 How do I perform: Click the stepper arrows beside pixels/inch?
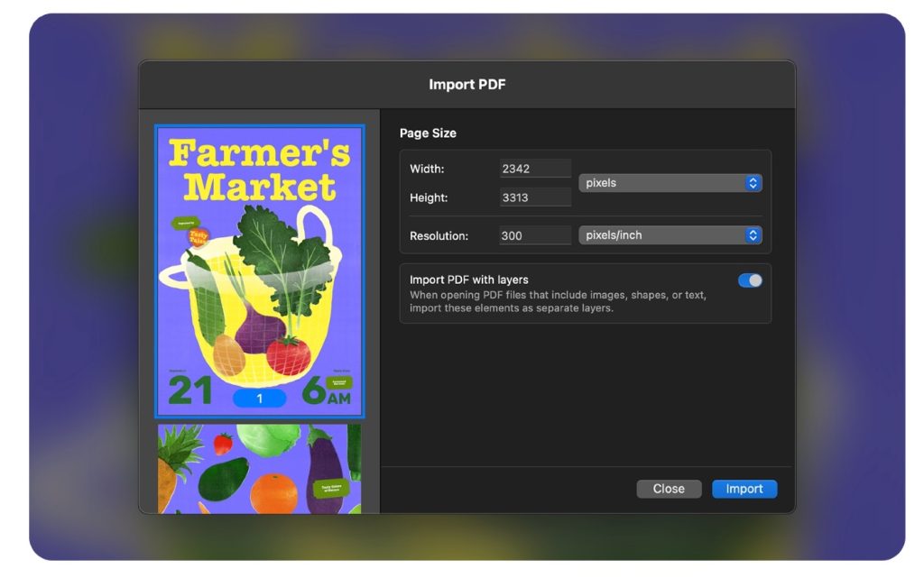[x=752, y=235]
